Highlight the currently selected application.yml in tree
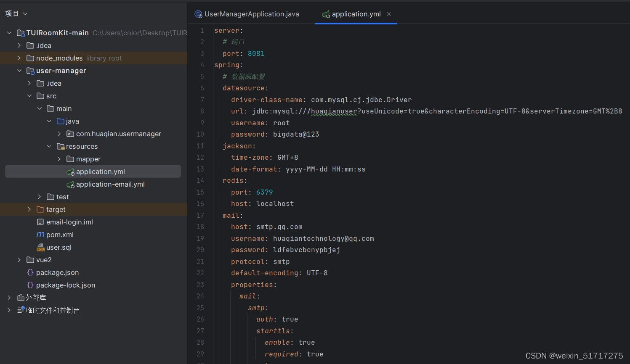Screen dimensions: 630x364 click(x=100, y=171)
